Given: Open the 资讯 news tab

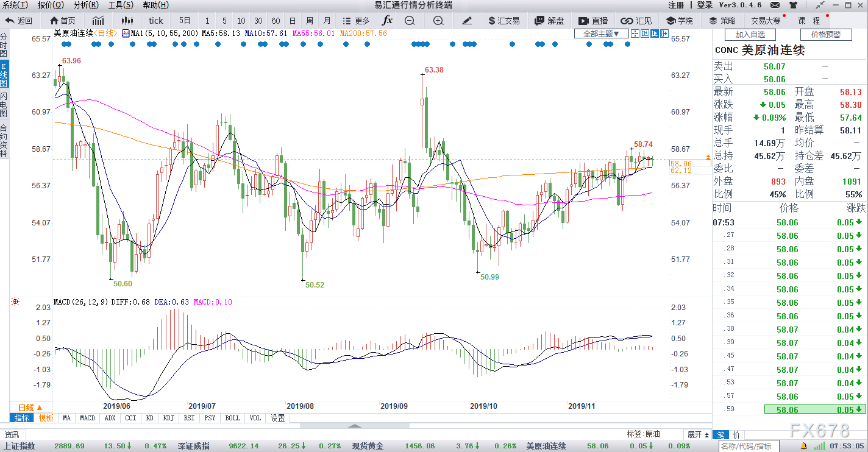Looking at the screenshot, I should click(x=12, y=434).
